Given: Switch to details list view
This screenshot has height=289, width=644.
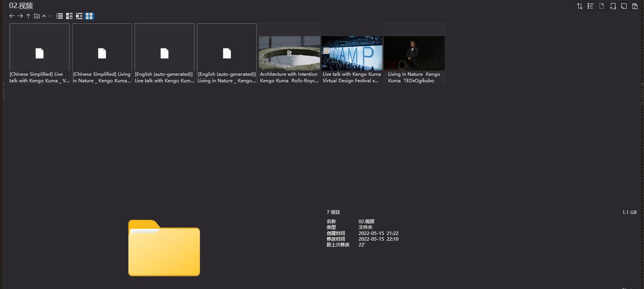Looking at the screenshot, I should click(x=69, y=16).
